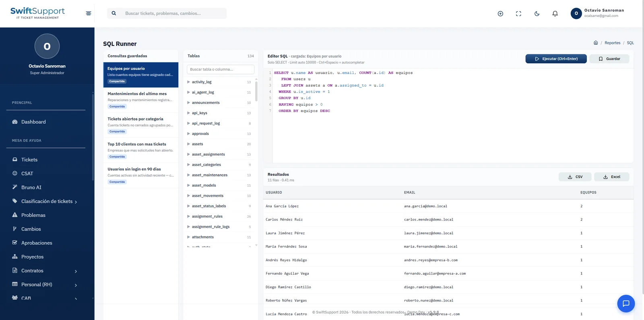Image resolution: width=644 pixels, height=320 pixels.
Task: Expand Personal (RH) submenu arrow
Action: tap(76, 285)
